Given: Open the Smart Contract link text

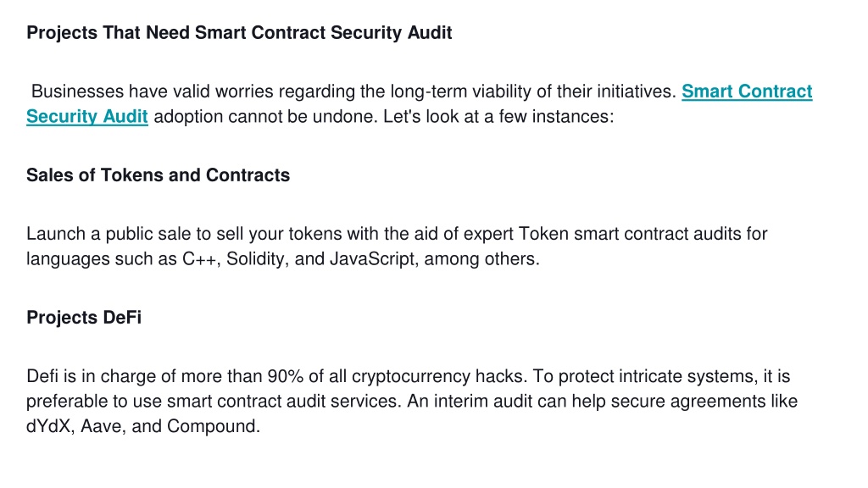Looking at the screenshot, I should point(747,91).
